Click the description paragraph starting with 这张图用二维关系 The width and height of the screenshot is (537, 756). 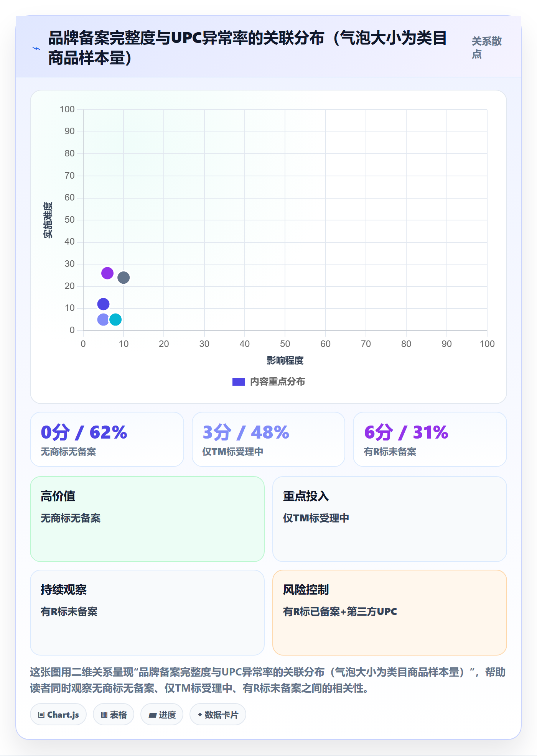click(268, 680)
